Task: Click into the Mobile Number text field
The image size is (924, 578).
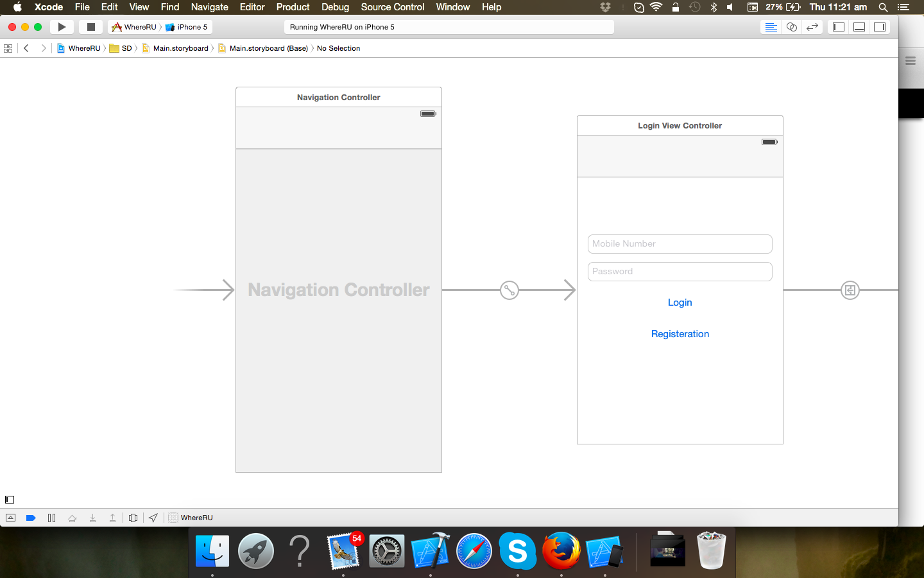Action: click(680, 244)
